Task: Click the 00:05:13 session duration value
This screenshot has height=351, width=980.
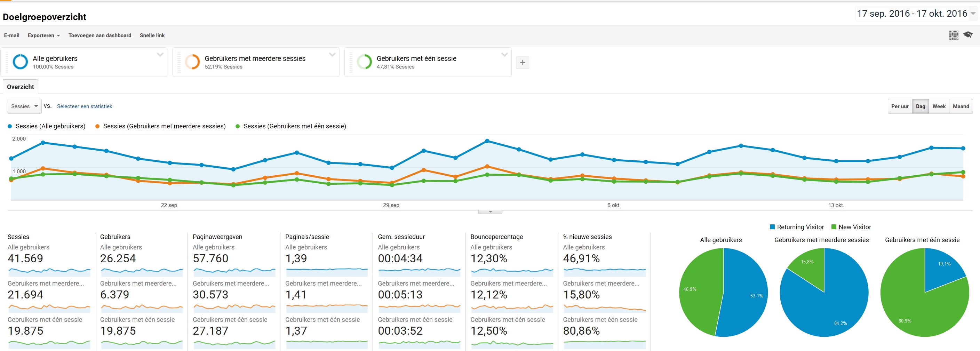Action: pos(400,295)
